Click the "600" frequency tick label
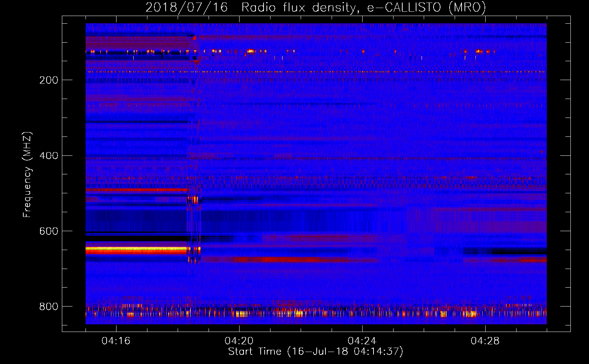The width and height of the screenshot is (589, 364). 49,232
